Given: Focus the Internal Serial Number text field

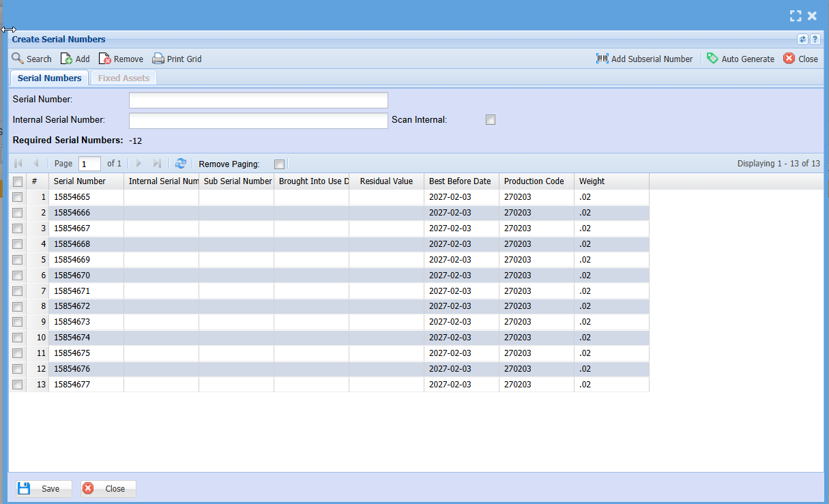Looking at the screenshot, I should [258, 121].
